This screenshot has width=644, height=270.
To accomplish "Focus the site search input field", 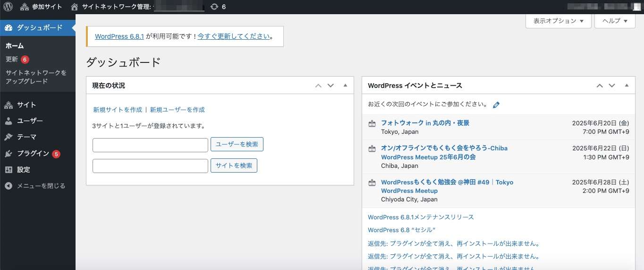I will tap(150, 166).
